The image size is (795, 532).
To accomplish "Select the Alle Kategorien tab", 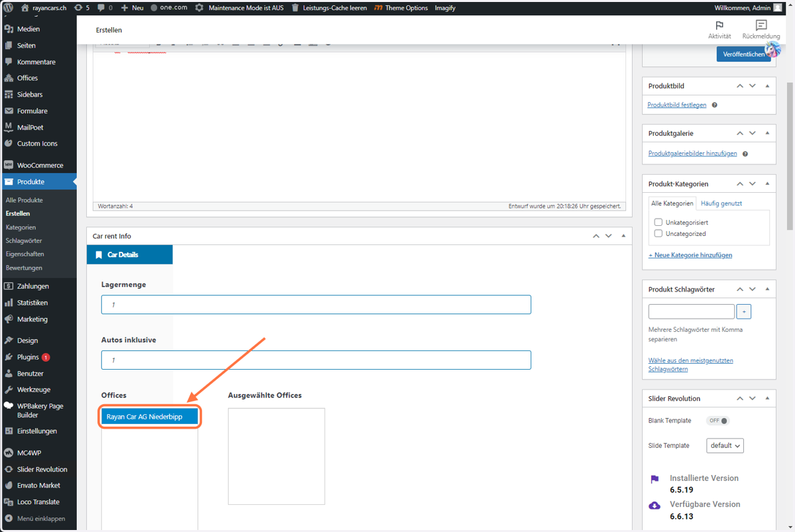I will pos(672,203).
